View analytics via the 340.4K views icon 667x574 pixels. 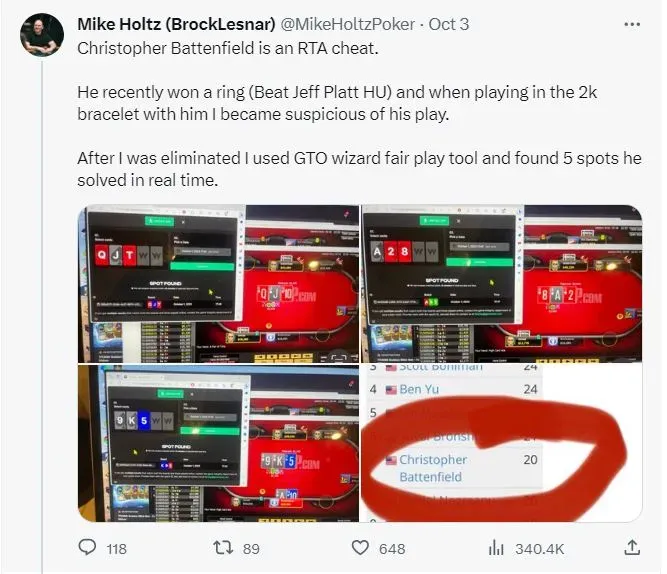point(496,548)
